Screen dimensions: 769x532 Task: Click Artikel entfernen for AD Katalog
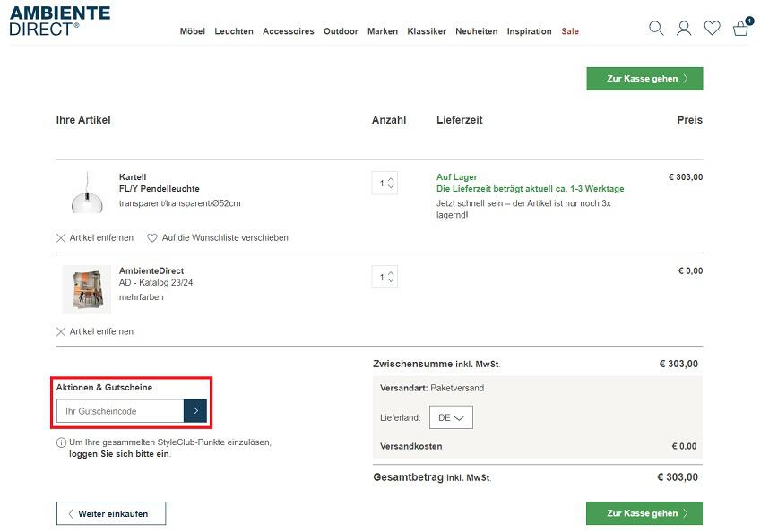101,331
